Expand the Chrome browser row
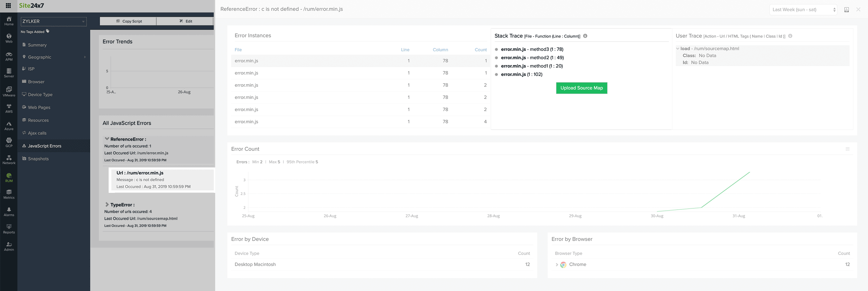This screenshot has width=868, height=291. tap(557, 265)
